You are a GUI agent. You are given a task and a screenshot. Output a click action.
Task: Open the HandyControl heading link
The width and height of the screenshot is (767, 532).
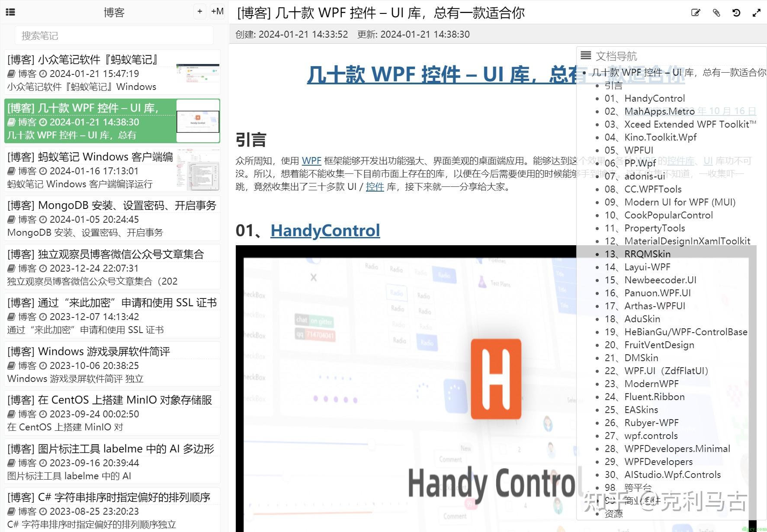tap(325, 231)
